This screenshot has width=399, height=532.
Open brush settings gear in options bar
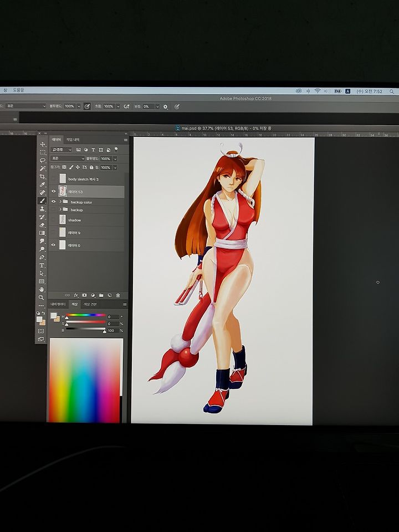point(166,106)
